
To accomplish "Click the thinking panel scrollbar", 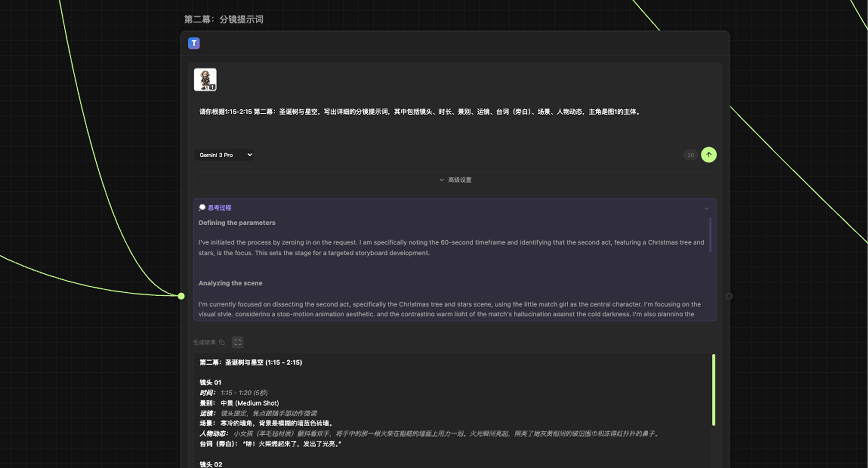I will [x=710, y=235].
